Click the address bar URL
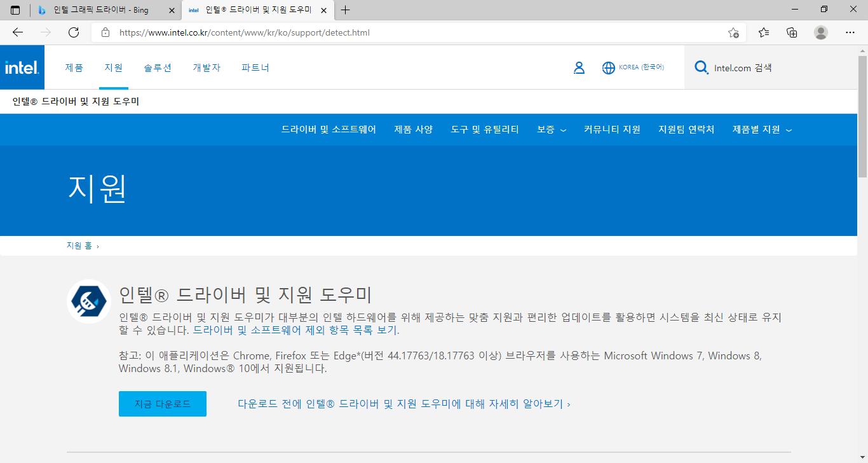Screen dimensions: 868x463 point(245,32)
